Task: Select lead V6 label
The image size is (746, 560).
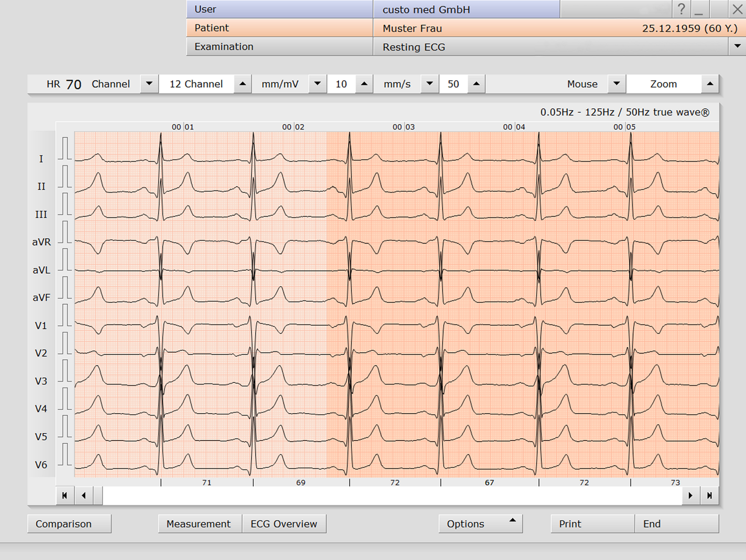Action: [41, 465]
